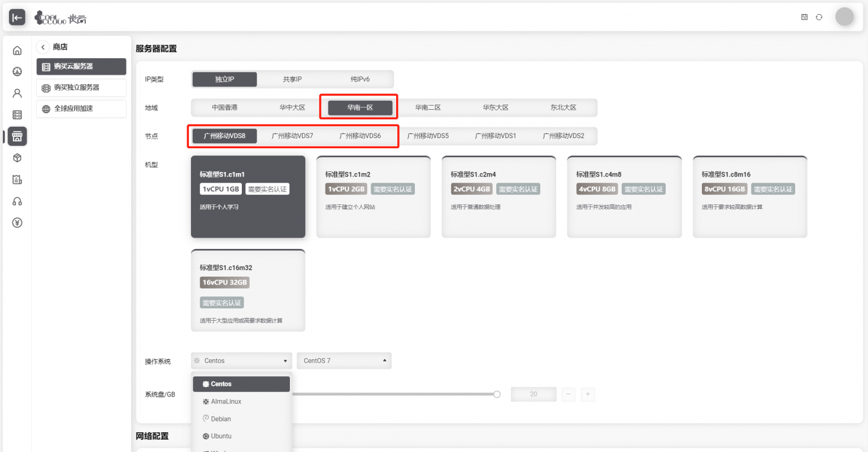The width and height of the screenshot is (868, 452).
Task: Open 购买独立服务器 in the shop menu
Action: pos(81,88)
